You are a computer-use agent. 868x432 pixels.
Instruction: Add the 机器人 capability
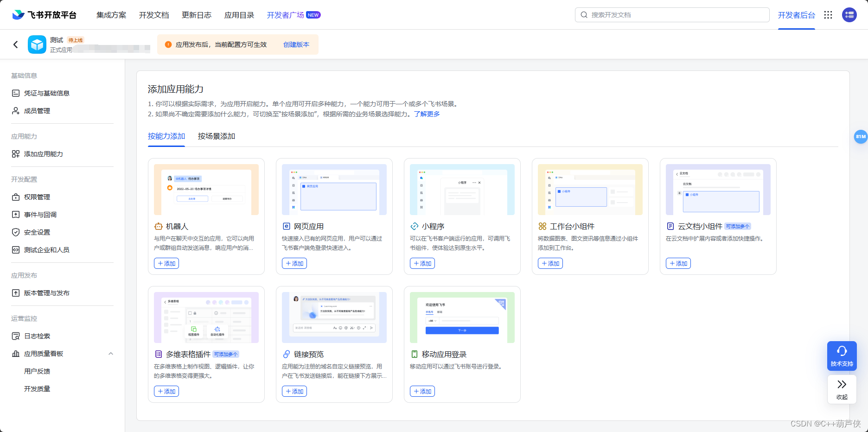[166, 263]
